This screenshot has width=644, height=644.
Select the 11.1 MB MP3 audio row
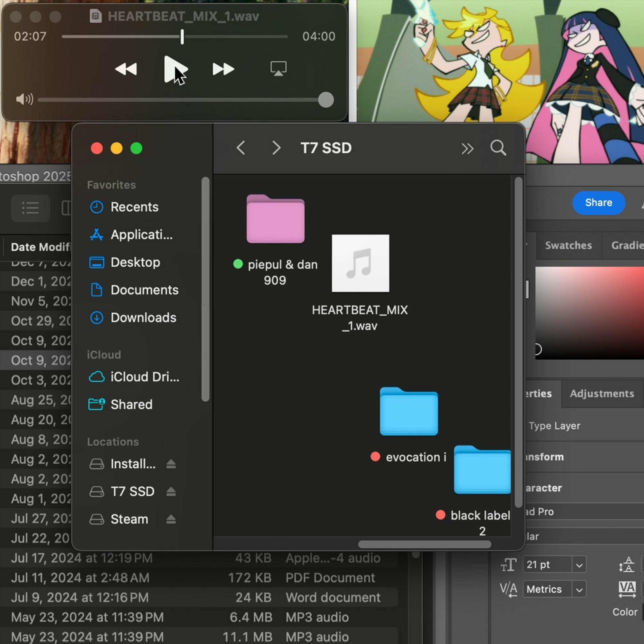coord(199,637)
